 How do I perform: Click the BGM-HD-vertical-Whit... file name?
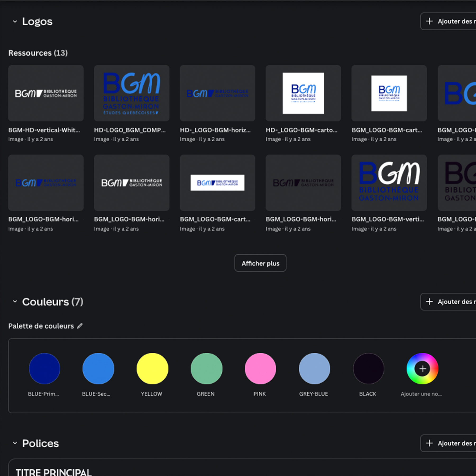(x=44, y=130)
